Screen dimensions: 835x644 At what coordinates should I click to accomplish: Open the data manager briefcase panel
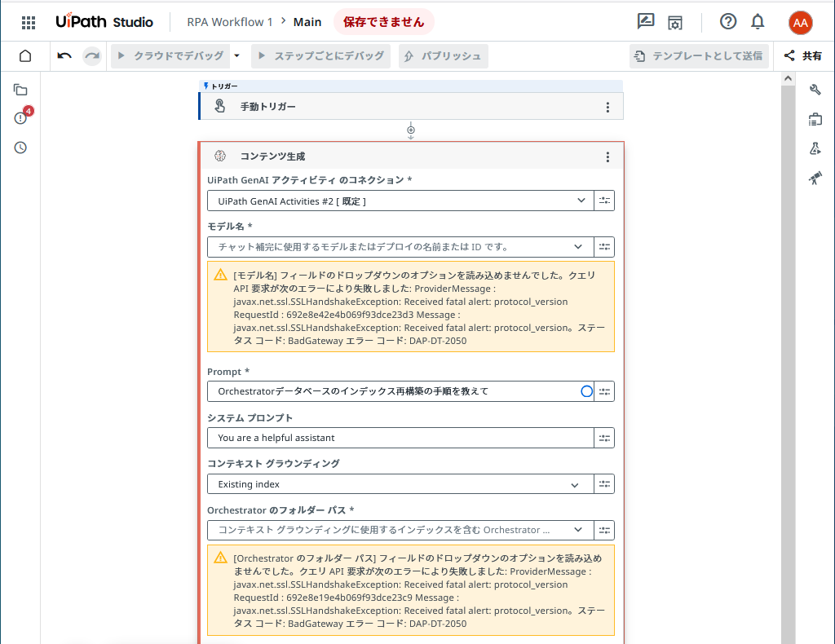point(815,119)
